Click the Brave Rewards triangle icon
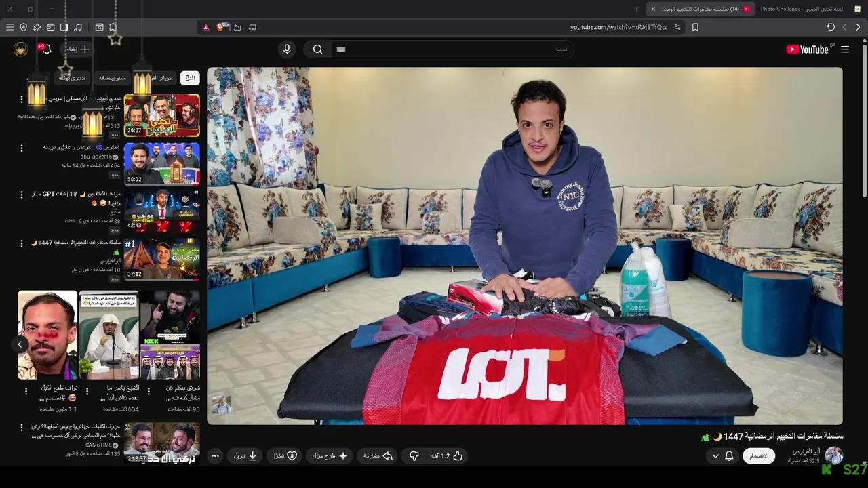Screen dimensions: 868x488 (206, 27)
